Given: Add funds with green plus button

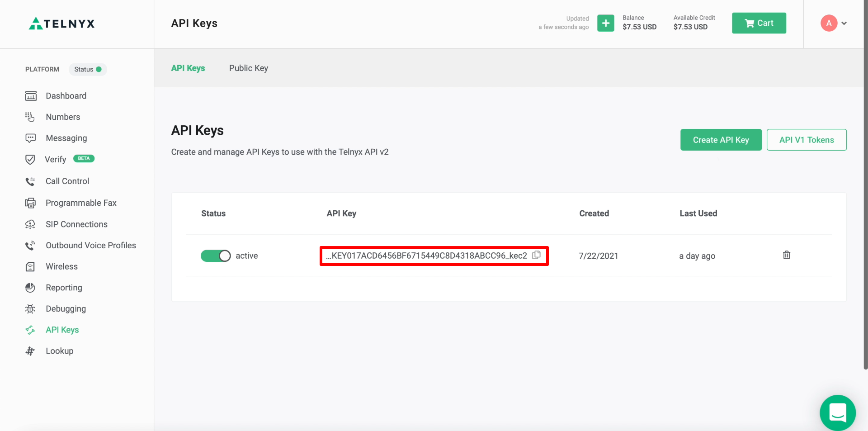Looking at the screenshot, I should coord(606,23).
